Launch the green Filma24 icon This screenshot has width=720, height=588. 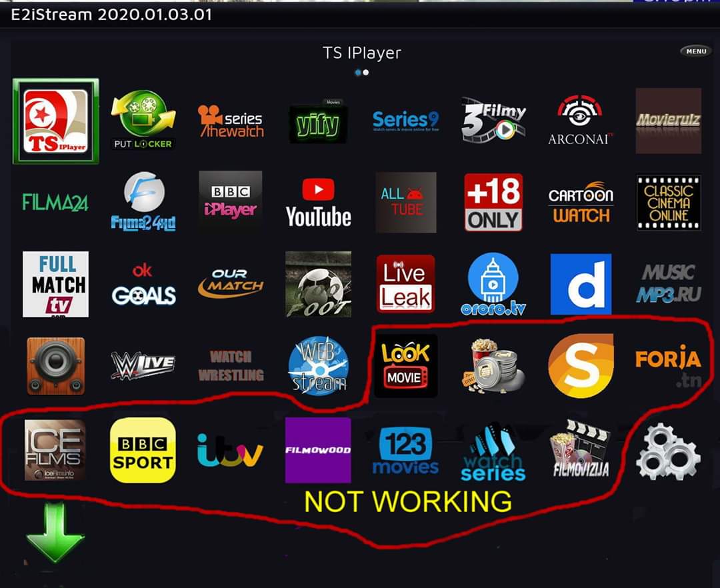pos(55,203)
